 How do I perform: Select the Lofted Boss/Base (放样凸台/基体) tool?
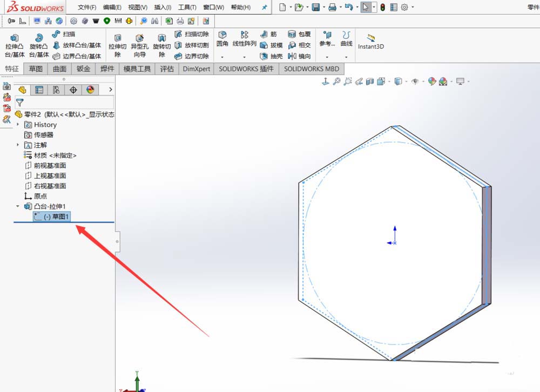77,45
